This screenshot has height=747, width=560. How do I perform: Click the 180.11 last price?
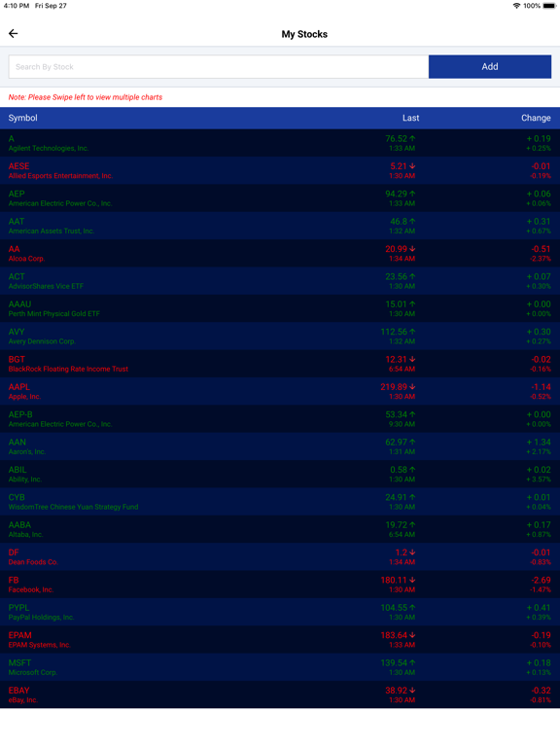394,580
